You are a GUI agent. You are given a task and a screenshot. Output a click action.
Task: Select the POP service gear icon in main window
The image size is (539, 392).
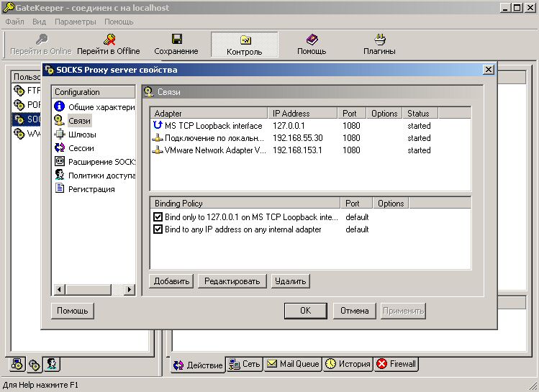[x=19, y=104]
